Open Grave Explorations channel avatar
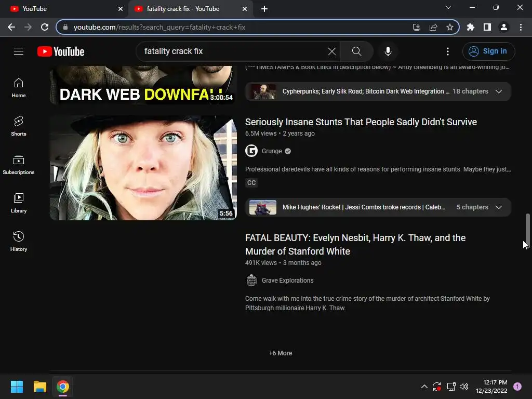Screen dimensions: 532x399 pos(251,280)
